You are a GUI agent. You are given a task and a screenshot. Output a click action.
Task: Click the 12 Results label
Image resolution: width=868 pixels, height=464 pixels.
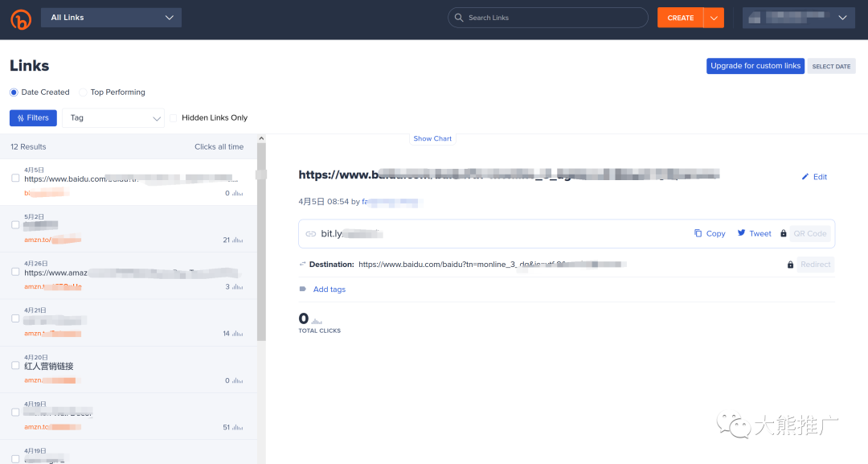point(28,146)
